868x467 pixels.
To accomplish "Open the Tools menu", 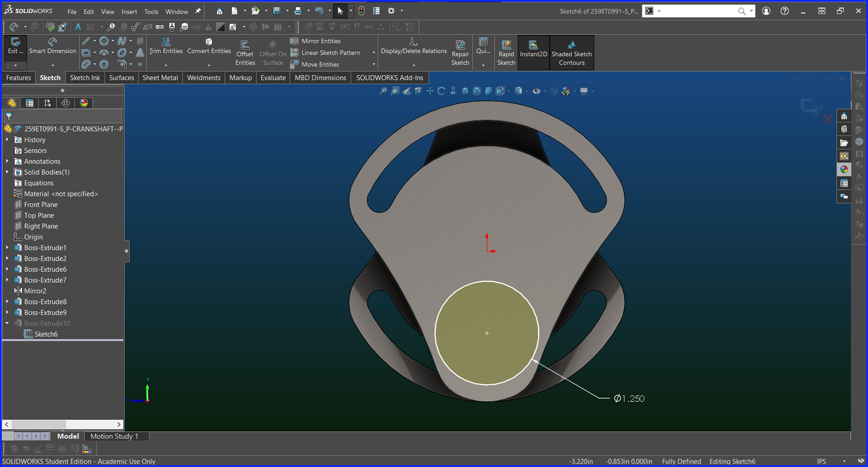I will point(151,12).
